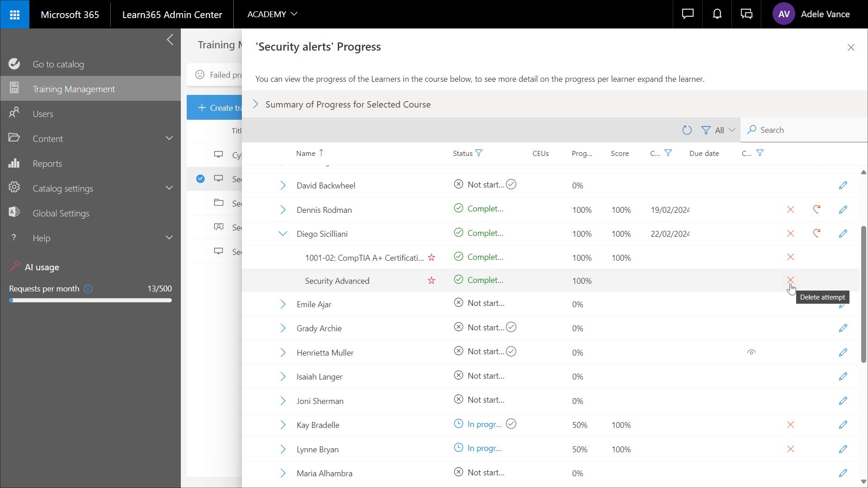Screen dimensions: 868x488
Task: Click the requests per month progress bar
Action: (x=90, y=300)
